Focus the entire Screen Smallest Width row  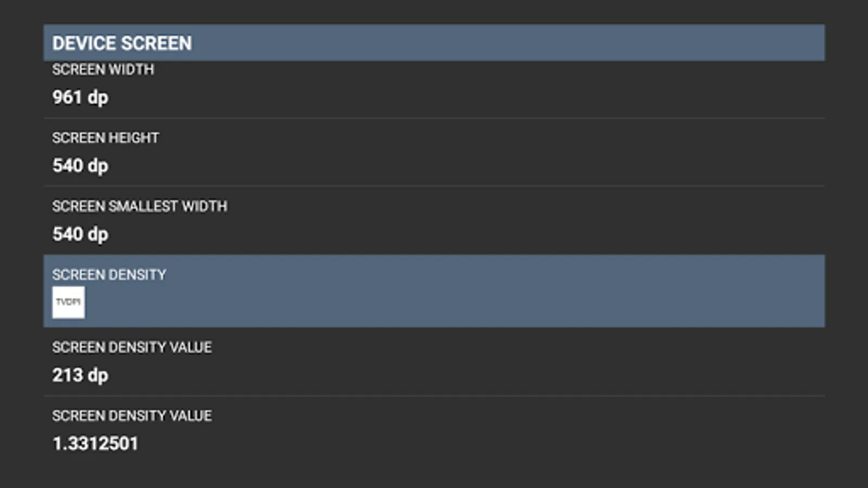tap(434, 221)
